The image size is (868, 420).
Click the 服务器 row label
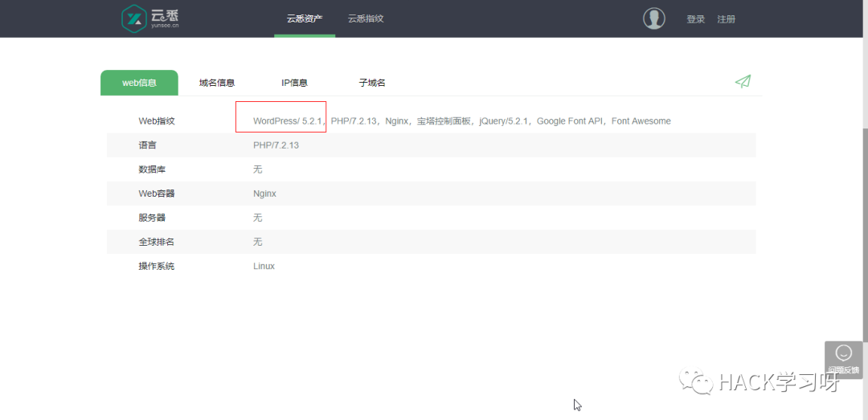(x=152, y=218)
